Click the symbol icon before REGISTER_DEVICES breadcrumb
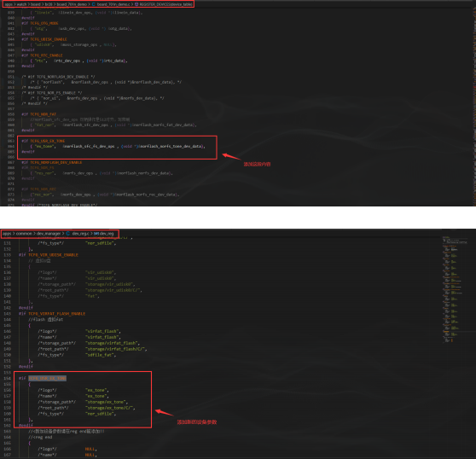Image resolution: width=476 pixels, height=459 pixels. [136, 4]
